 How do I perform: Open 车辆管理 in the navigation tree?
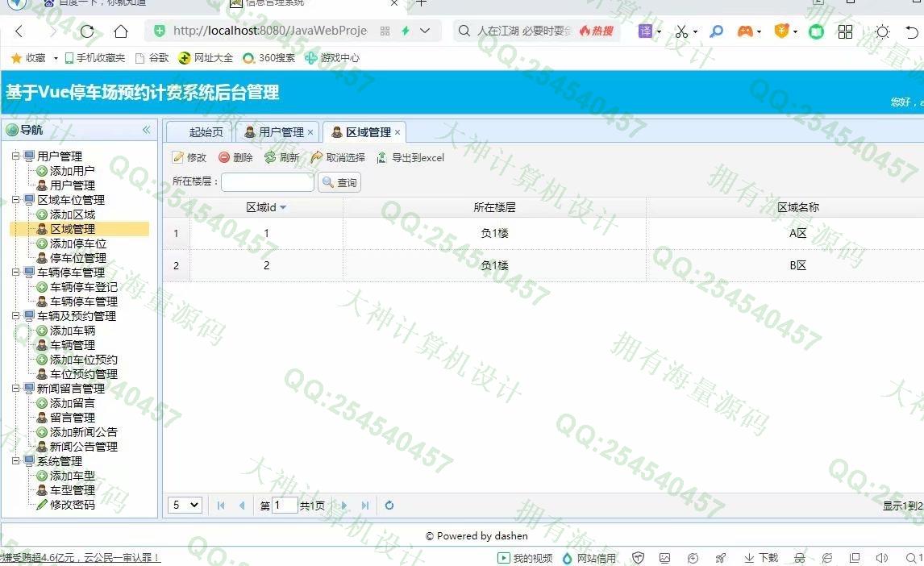(72, 345)
